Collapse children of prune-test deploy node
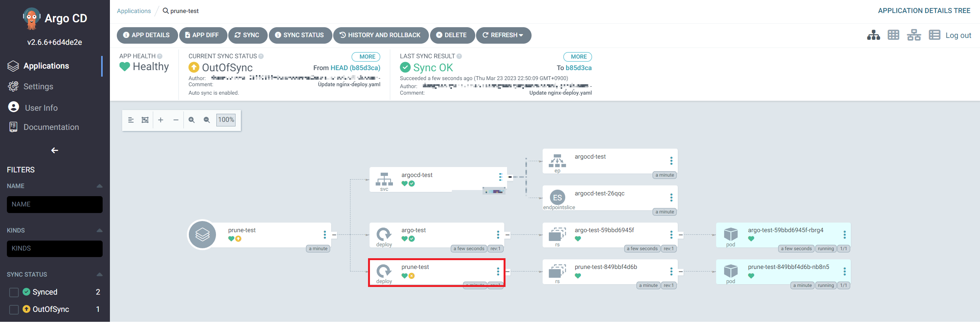 point(508,272)
